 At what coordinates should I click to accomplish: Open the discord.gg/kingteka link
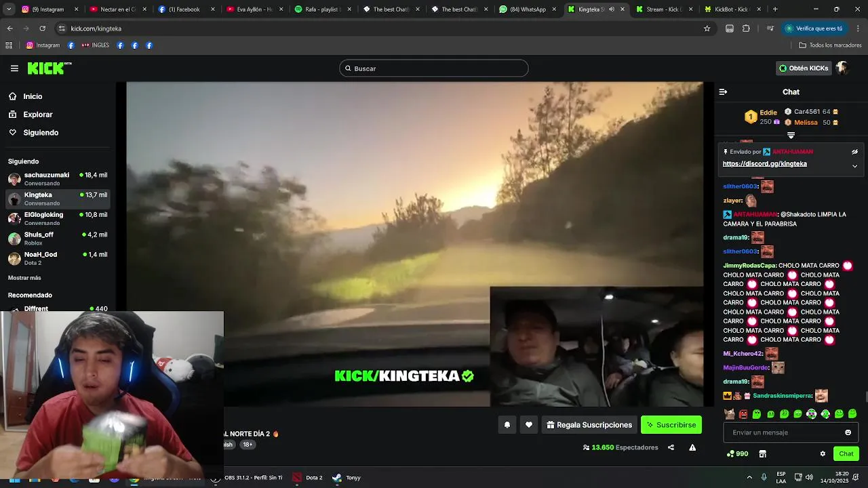click(764, 164)
